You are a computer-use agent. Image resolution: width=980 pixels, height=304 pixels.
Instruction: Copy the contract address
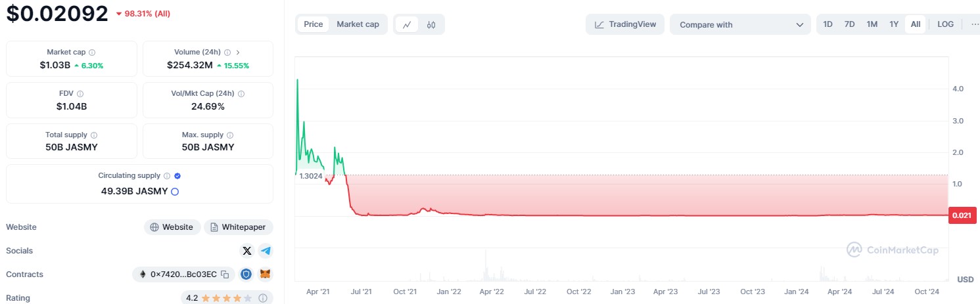click(225, 274)
